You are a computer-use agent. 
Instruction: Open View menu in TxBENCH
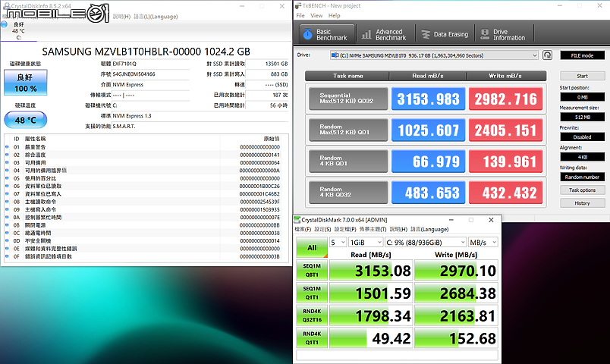click(316, 16)
